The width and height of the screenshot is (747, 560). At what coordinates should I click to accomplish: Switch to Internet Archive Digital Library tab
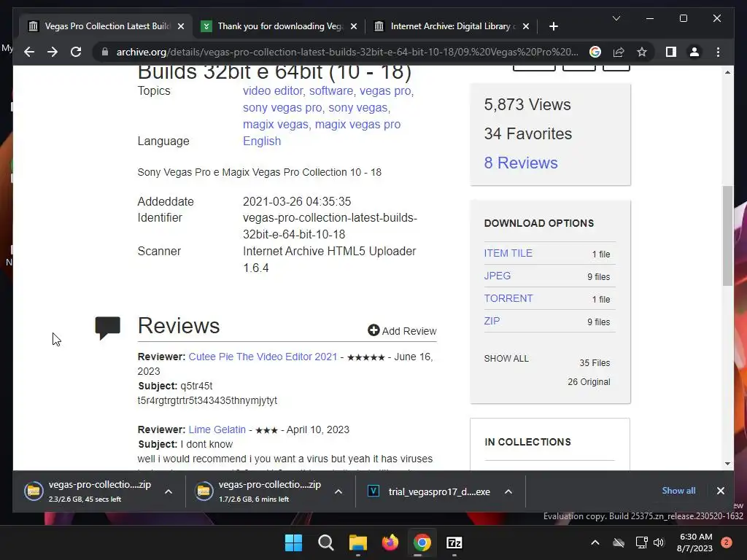tap(452, 26)
